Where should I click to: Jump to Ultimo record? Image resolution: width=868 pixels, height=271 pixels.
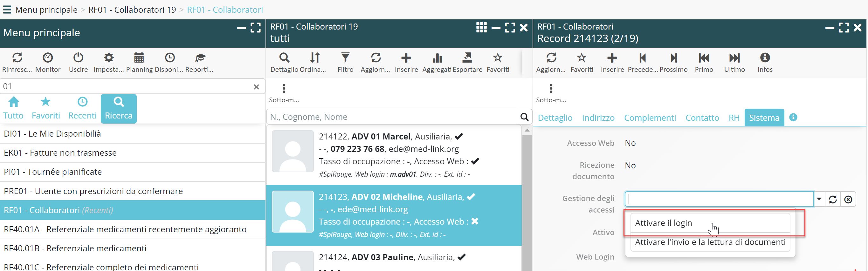pos(734,58)
